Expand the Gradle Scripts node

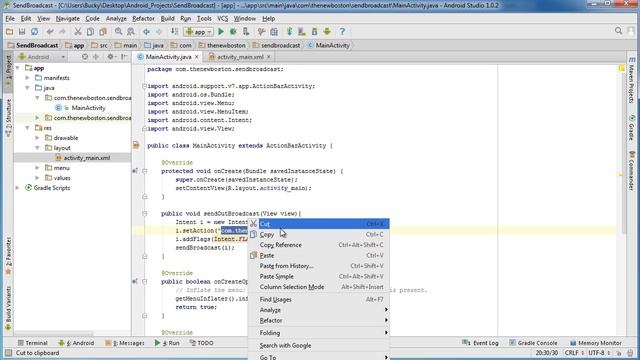pos(18,188)
